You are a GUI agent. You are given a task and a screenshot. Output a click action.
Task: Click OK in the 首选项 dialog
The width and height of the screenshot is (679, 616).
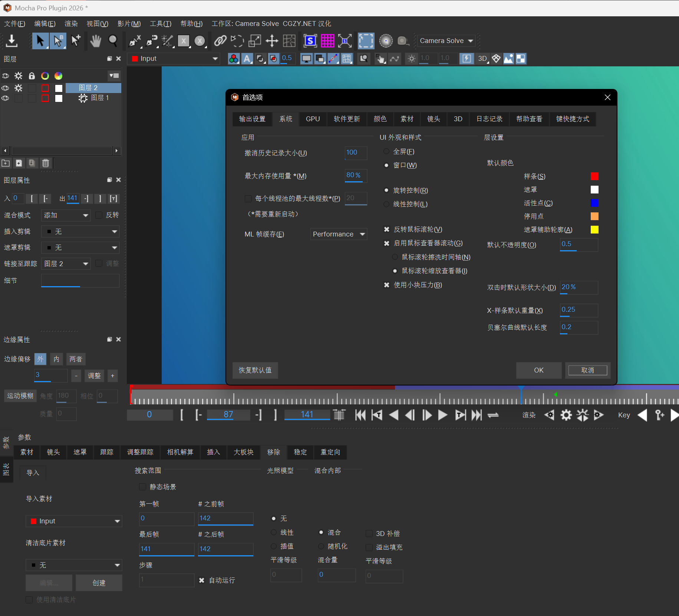pyautogui.click(x=539, y=370)
